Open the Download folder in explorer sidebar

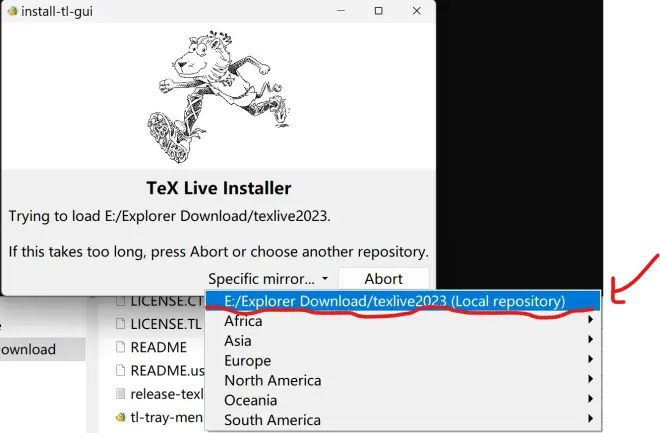click(x=43, y=349)
